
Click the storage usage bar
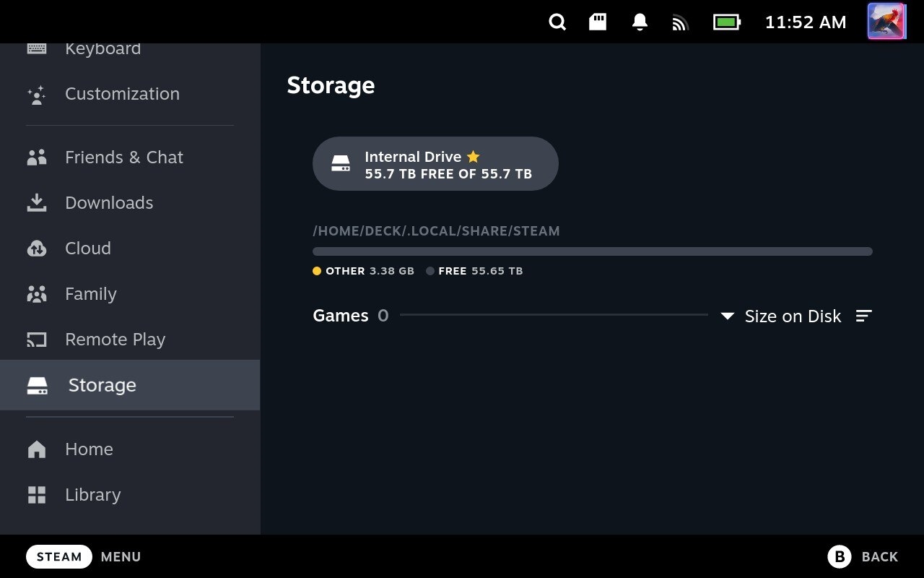coord(592,251)
